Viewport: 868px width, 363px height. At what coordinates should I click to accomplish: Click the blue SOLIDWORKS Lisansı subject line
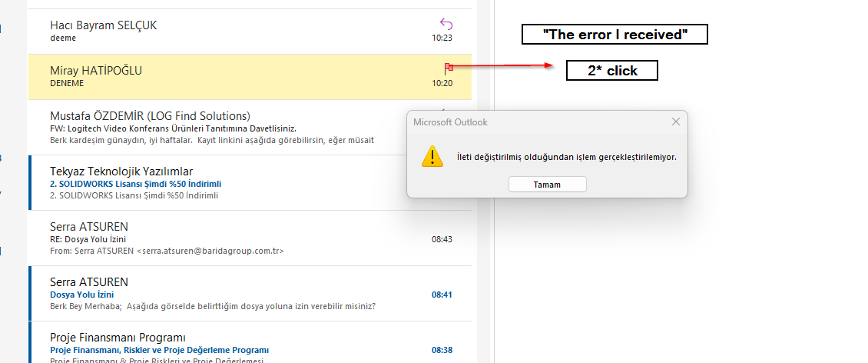(x=135, y=185)
